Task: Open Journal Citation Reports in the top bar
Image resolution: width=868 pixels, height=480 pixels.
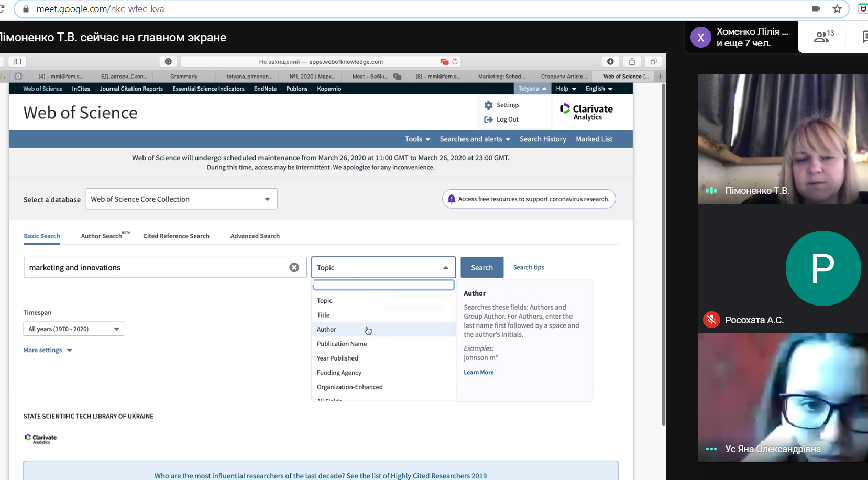Action: tap(131, 89)
